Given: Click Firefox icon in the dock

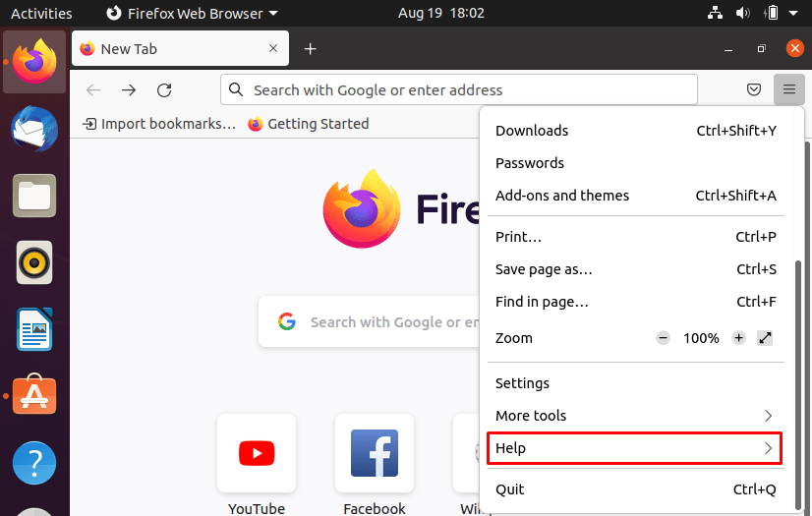Looking at the screenshot, I should pos(34,62).
